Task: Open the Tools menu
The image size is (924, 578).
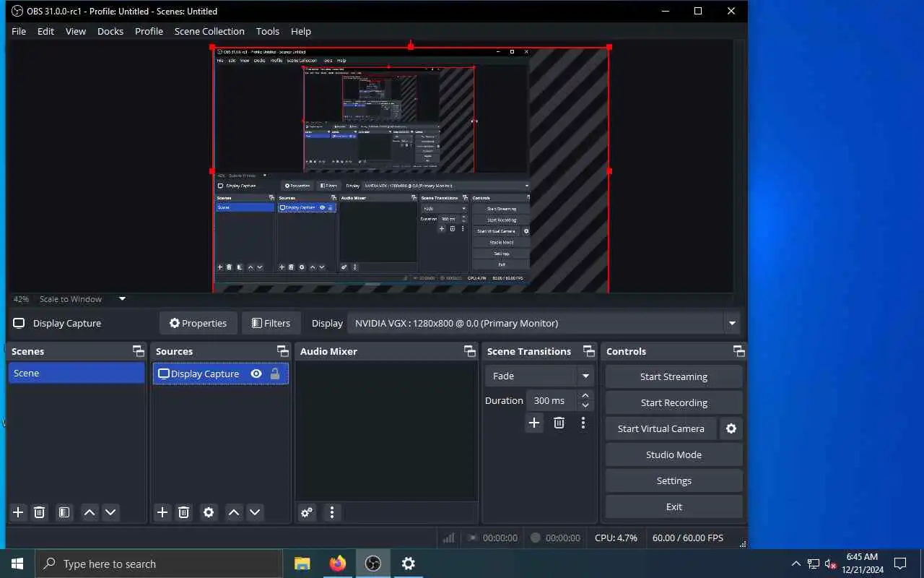Action: click(x=268, y=31)
